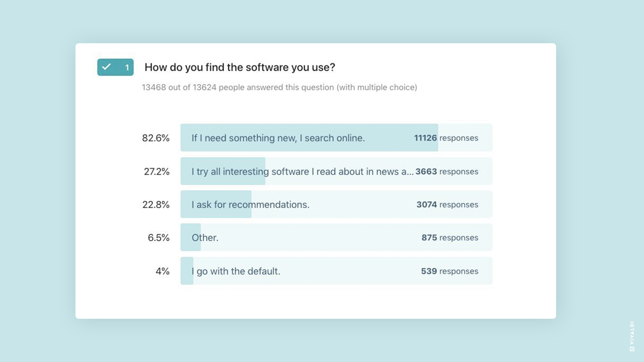
Task: Click the 6.5% percentage label
Action: (x=159, y=237)
